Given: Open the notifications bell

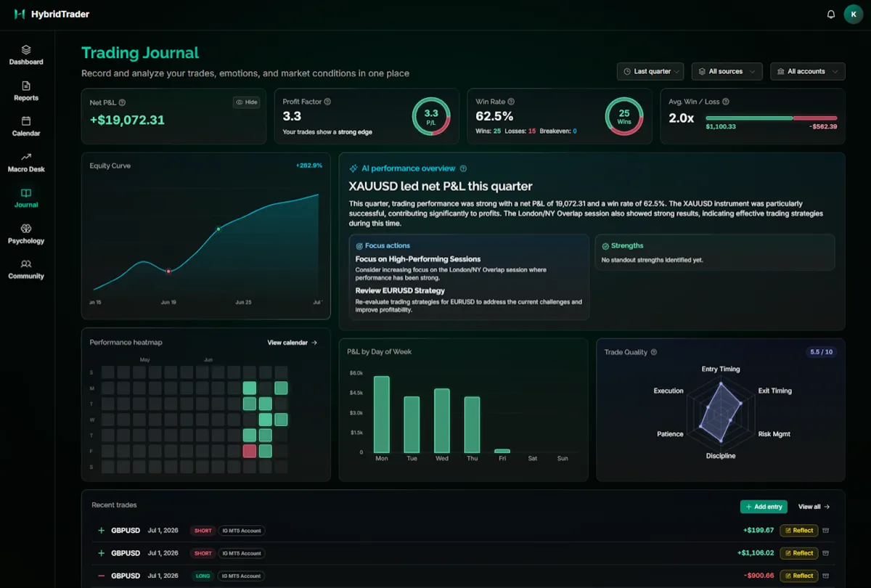Looking at the screenshot, I should 831,15.
